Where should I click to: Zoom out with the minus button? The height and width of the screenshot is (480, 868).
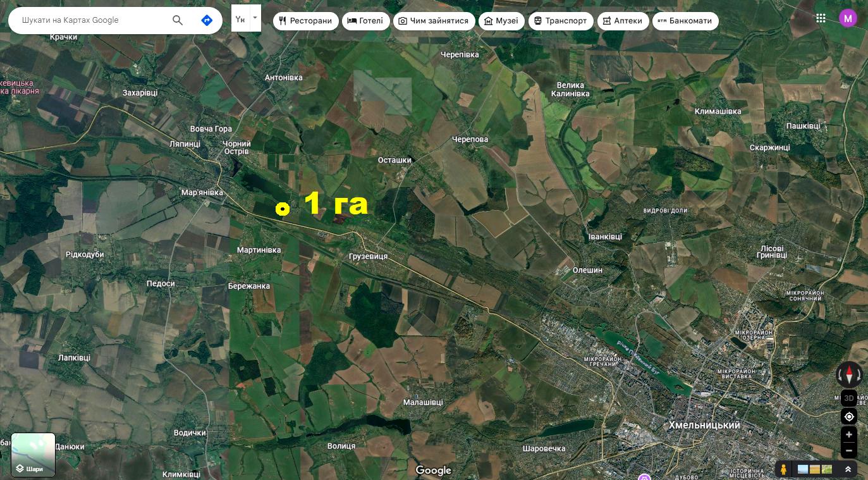tap(849, 450)
